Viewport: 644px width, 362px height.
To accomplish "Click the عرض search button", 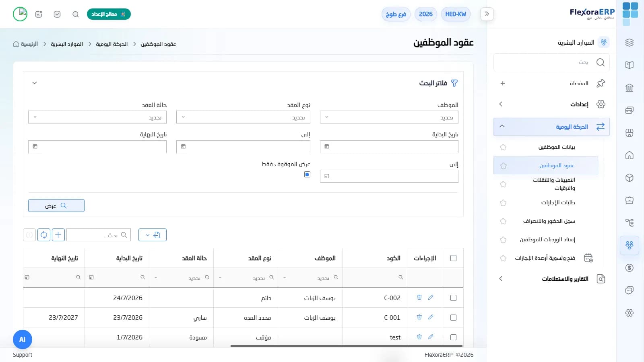I will click(56, 206).
